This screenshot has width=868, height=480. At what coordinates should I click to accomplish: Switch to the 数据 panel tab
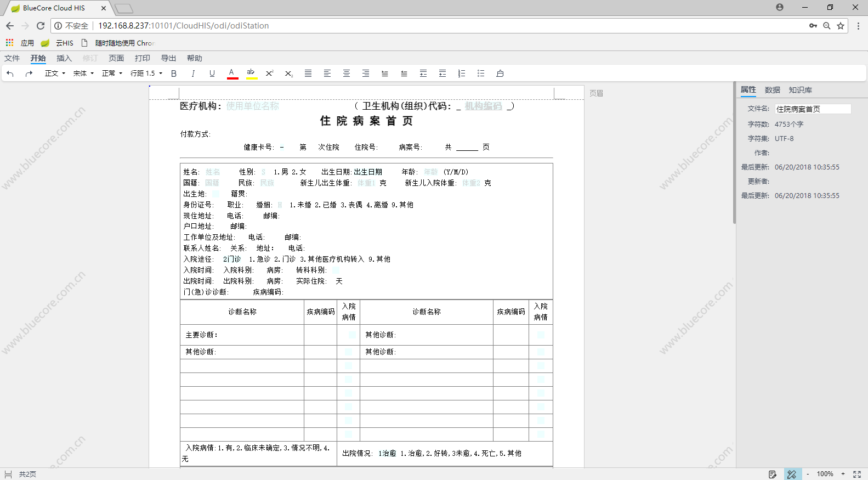click(773, 90)
